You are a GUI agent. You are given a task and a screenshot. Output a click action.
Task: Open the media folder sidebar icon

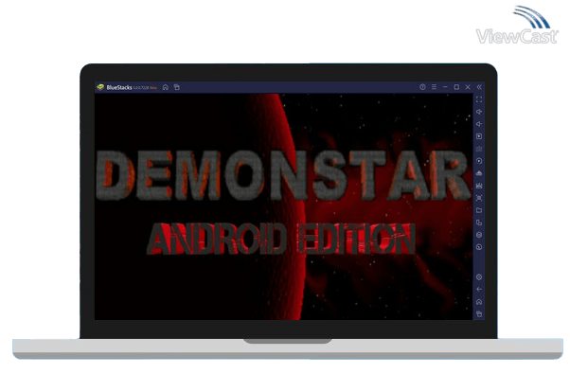(x=479, y=210)
